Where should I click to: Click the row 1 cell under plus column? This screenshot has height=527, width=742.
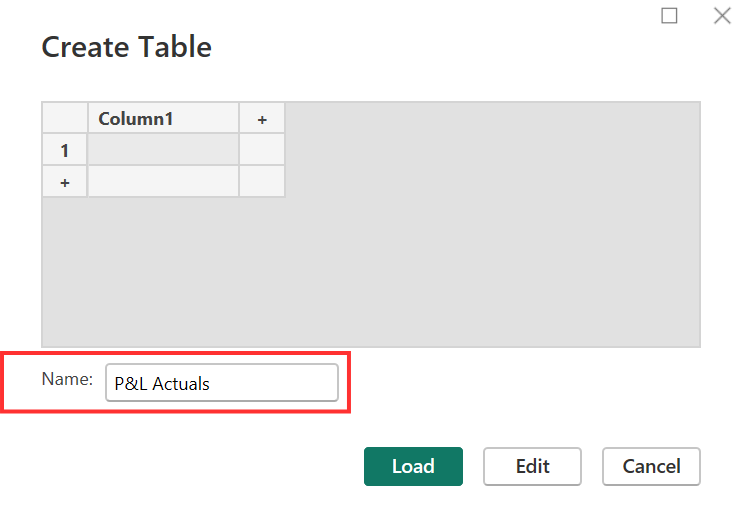coord(262,150)
